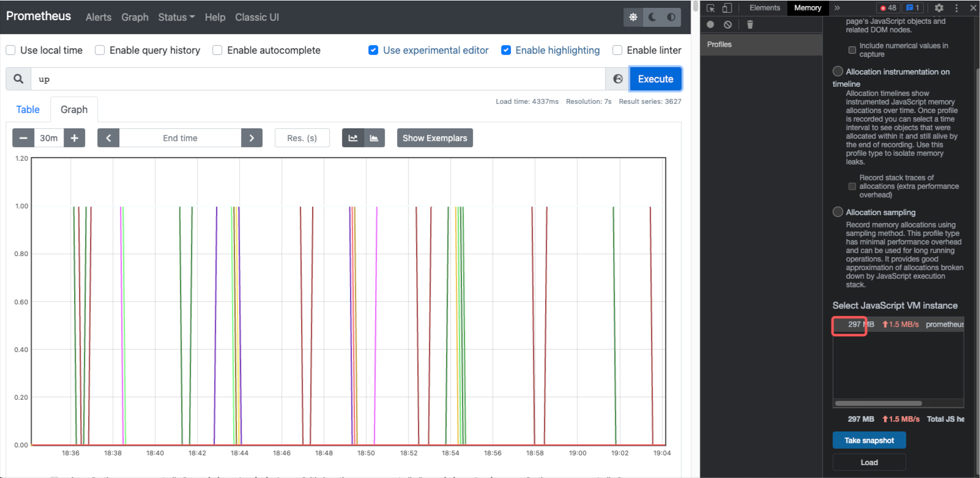
Task: Check Include numerical values in capture
Action: [x=852, y=50]
